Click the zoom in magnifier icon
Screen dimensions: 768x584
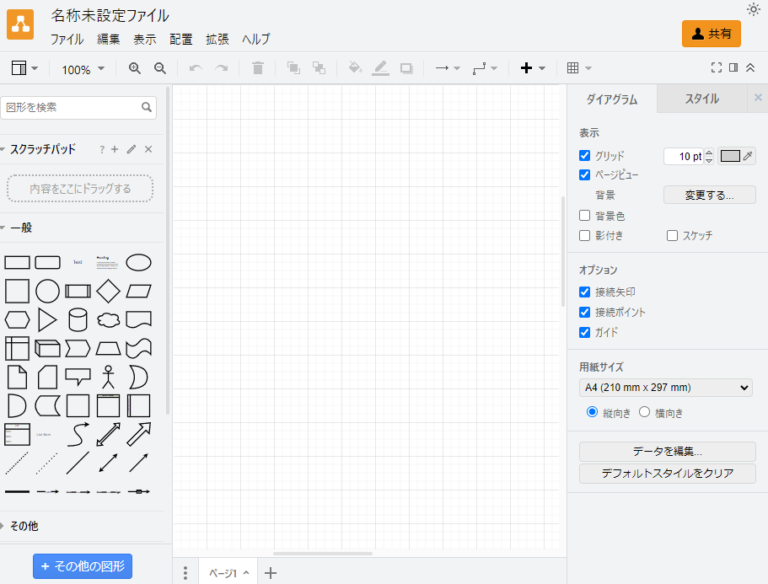pos(135,68)
